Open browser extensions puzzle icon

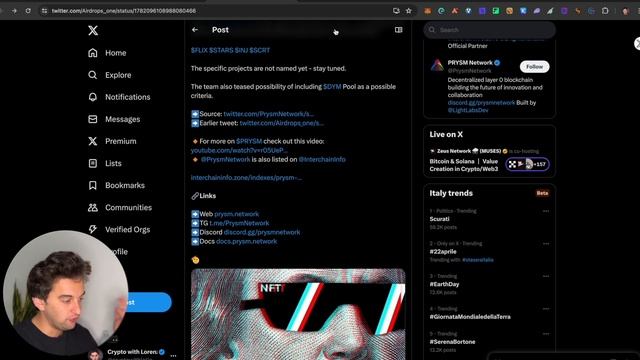(605, 11)
